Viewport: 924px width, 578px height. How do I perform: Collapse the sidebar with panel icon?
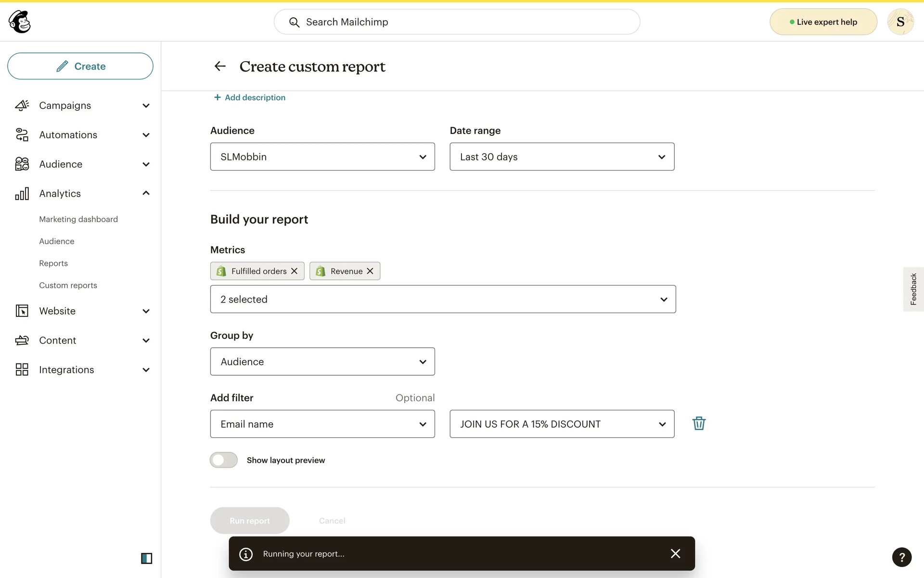point(146,558)
